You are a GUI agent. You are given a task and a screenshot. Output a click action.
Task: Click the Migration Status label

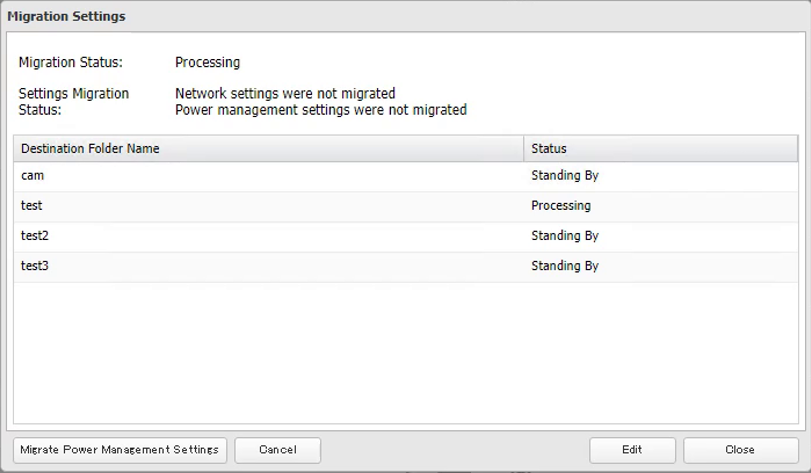pos(71,62)
